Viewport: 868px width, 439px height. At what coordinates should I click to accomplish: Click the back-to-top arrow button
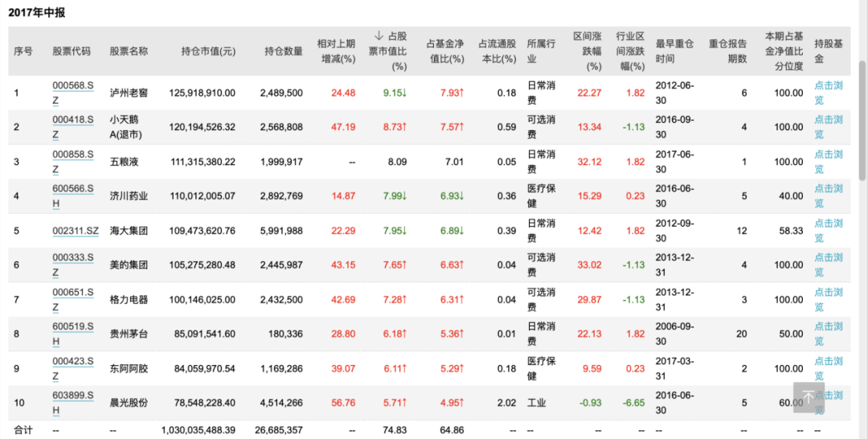[x=809, y=397]
